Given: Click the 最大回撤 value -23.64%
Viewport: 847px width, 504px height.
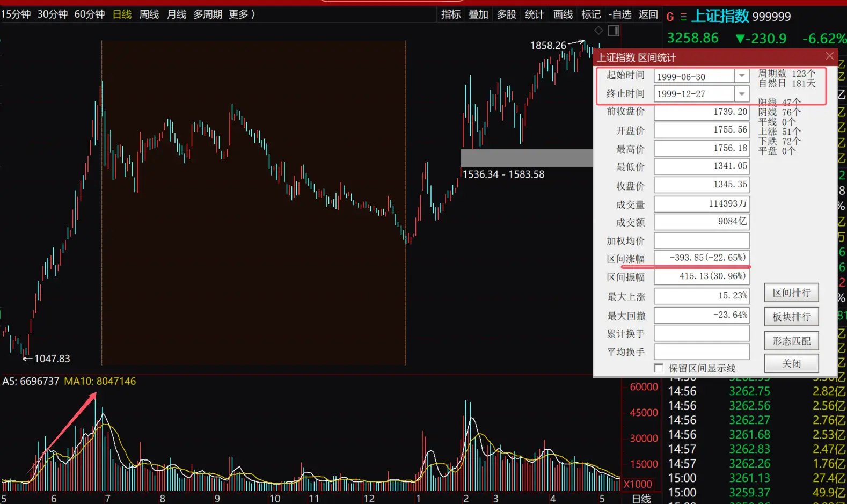Looking at the screenshot, I should [x=702, y=315].
